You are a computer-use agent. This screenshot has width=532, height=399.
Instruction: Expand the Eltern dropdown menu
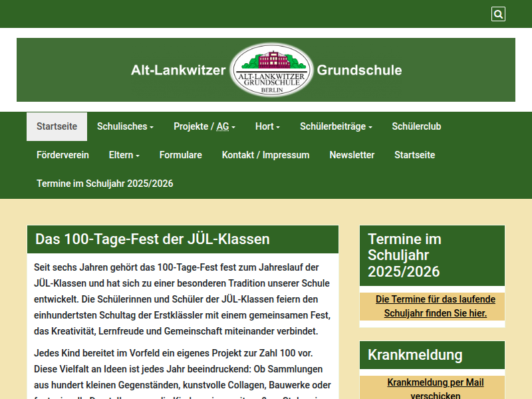(124, 155)
